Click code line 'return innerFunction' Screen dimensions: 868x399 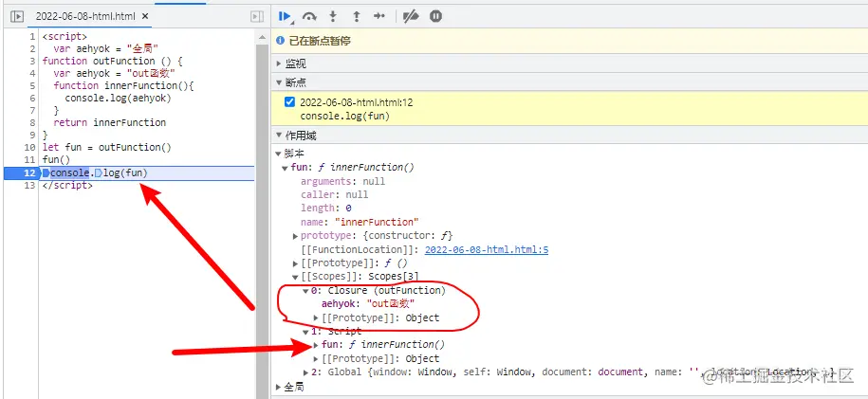tap(110, 122)
